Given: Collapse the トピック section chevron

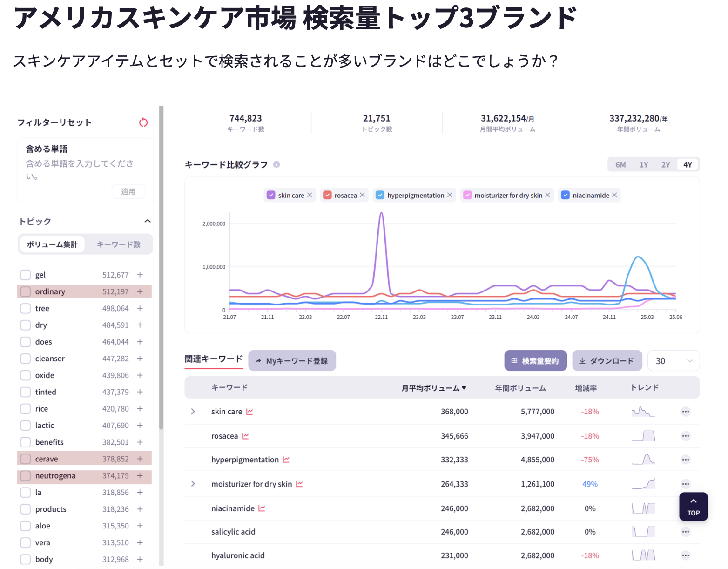Looking at the screenshot, I should tap(148, 221).
